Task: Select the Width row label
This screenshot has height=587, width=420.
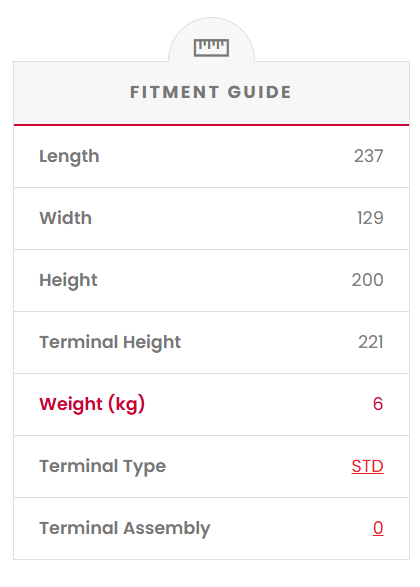Action: 66,218
